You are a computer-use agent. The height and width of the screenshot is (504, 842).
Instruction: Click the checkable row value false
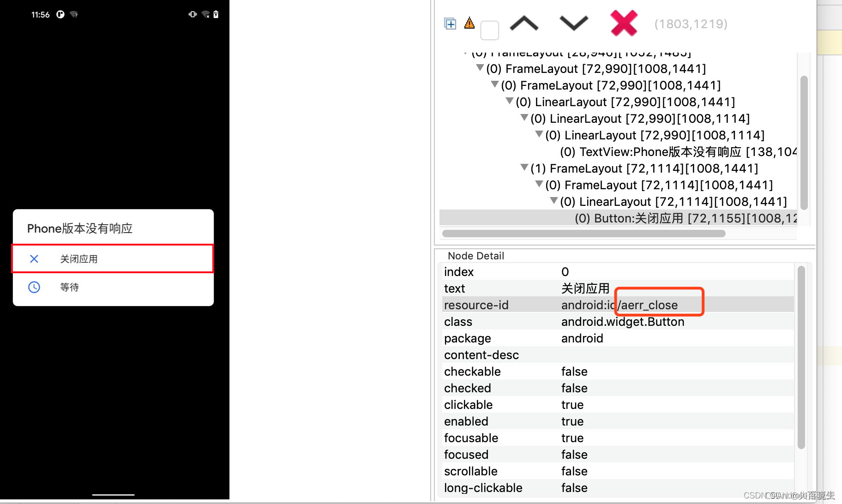(x=574, y=372)
